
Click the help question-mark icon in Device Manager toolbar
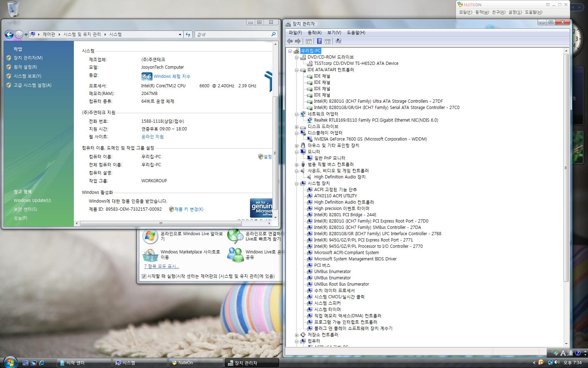[x=319, y=41]
